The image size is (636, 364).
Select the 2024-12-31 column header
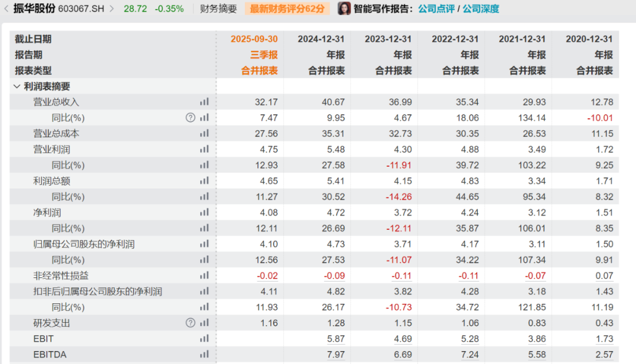coord(321,39)
